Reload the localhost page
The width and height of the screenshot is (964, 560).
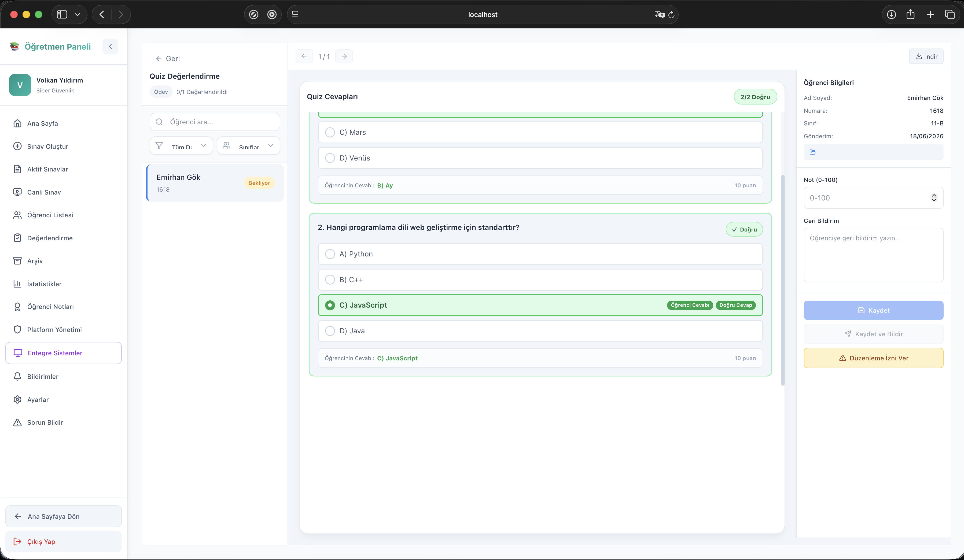click(x=671, y=14)
